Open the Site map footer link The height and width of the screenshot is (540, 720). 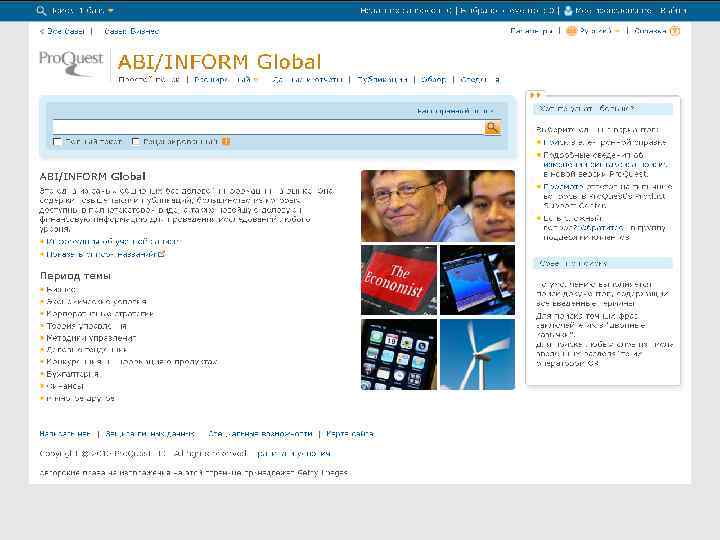click(350, 433)
